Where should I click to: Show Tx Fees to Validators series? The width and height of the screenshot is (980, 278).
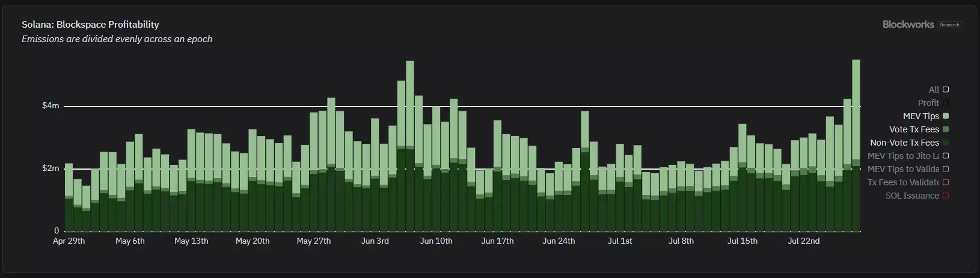click(x=946, y=182)
